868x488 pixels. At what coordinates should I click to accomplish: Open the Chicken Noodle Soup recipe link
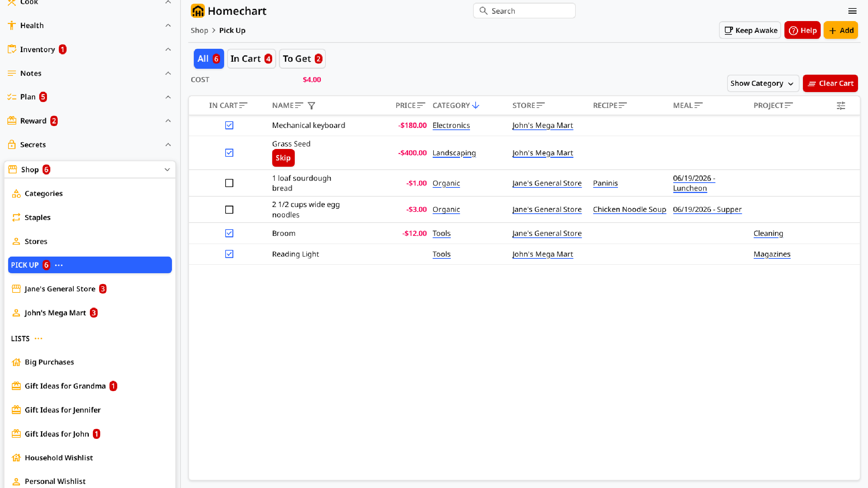pyautogui.click(x=629, y=210)
